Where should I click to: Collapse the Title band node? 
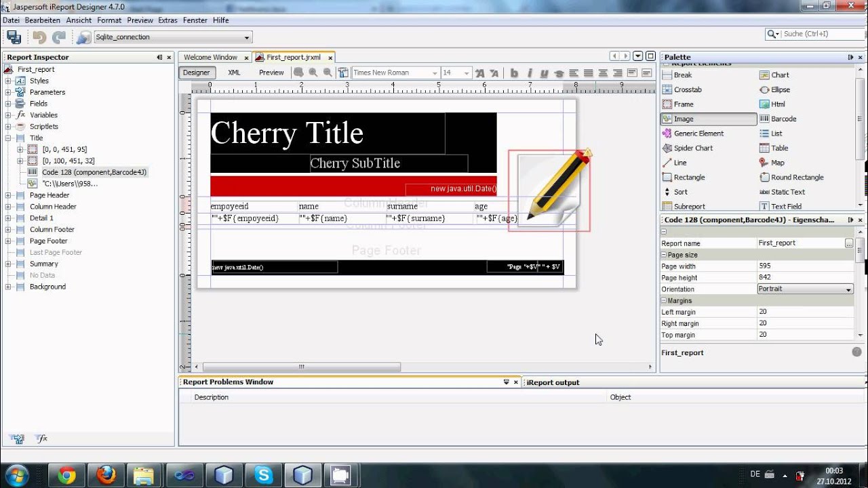point(9,138)
